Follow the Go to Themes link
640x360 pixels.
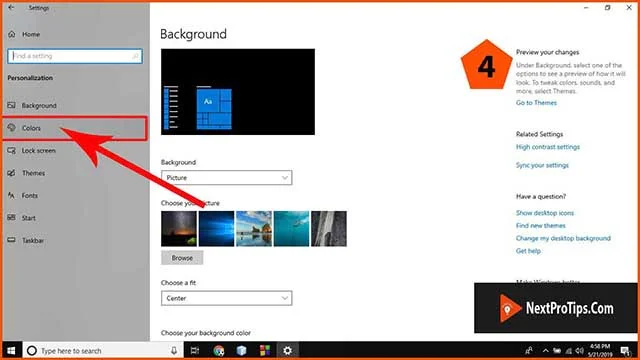coord(536,103)
